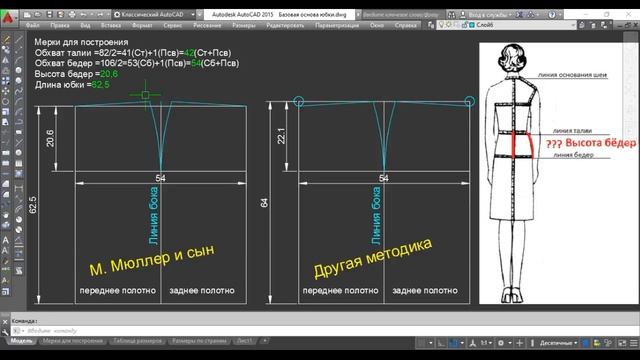Toggle the Слой0 layer lock icon
The width and height of the screenshot is (640, 360).
(464, 25)
